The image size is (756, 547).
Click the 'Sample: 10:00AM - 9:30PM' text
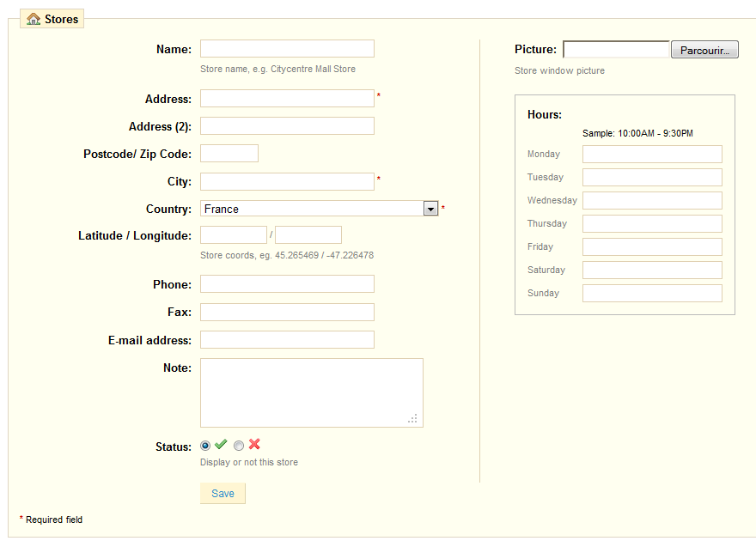(x=637, y=133)
